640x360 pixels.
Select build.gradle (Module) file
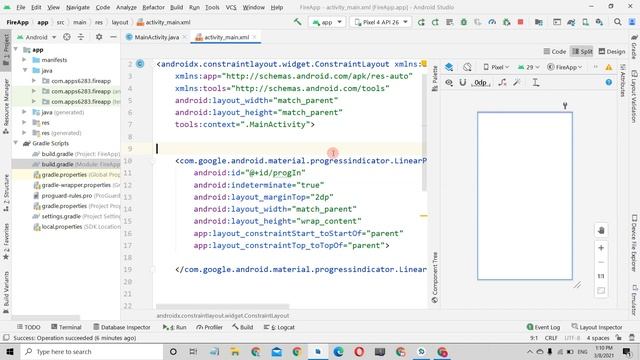(x=76, y=164)
